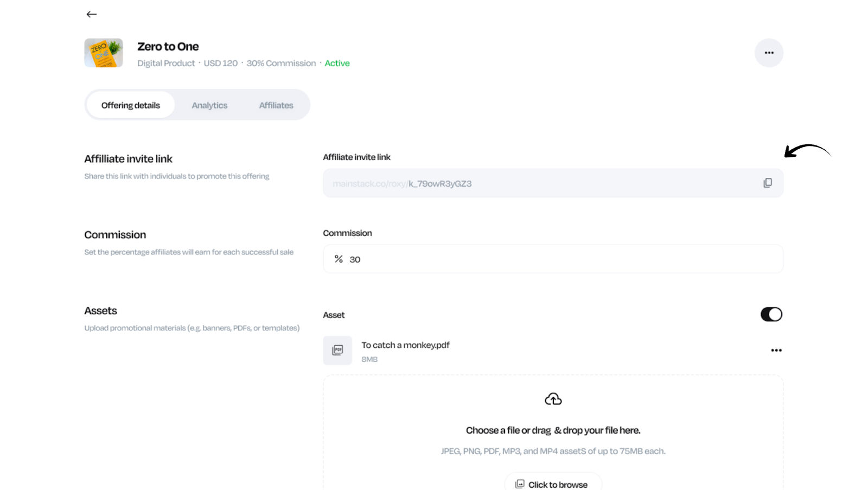Click the To catch a monkey.pdf filename
The width and height of the screenshot is (868, 490).
pos(405,345)
